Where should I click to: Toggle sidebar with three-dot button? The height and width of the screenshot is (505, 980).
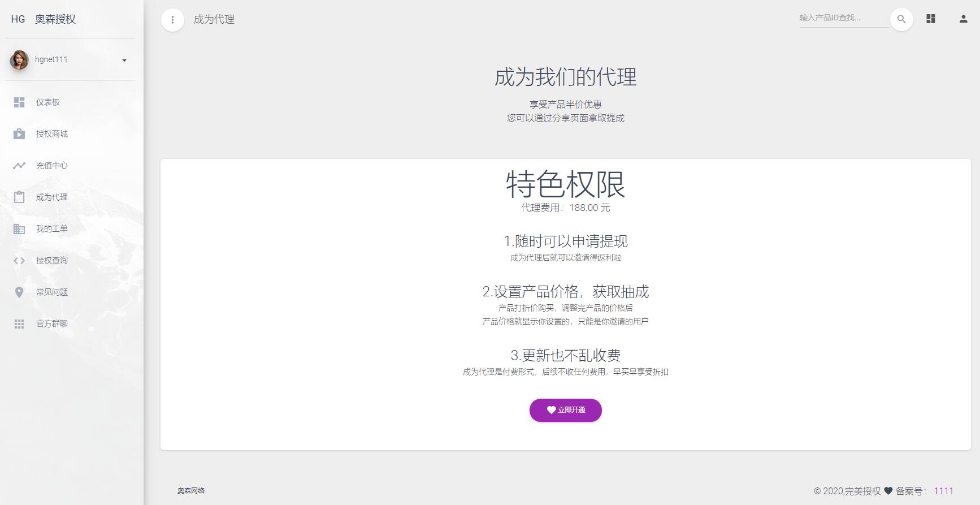(x=172, y=20)
